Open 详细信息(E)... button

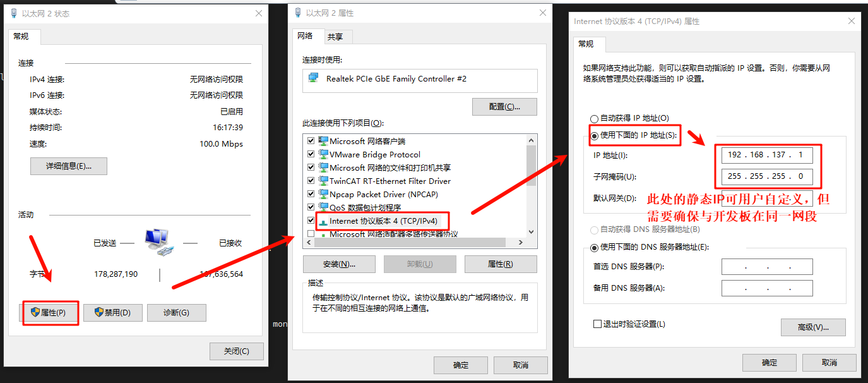(x=69, y=166)
